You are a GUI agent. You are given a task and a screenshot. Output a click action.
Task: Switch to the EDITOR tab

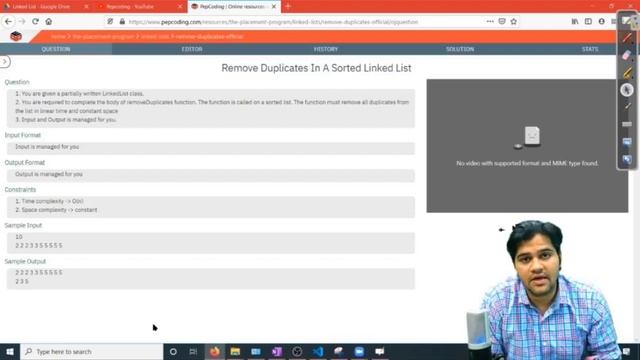[x=192, y=49]
